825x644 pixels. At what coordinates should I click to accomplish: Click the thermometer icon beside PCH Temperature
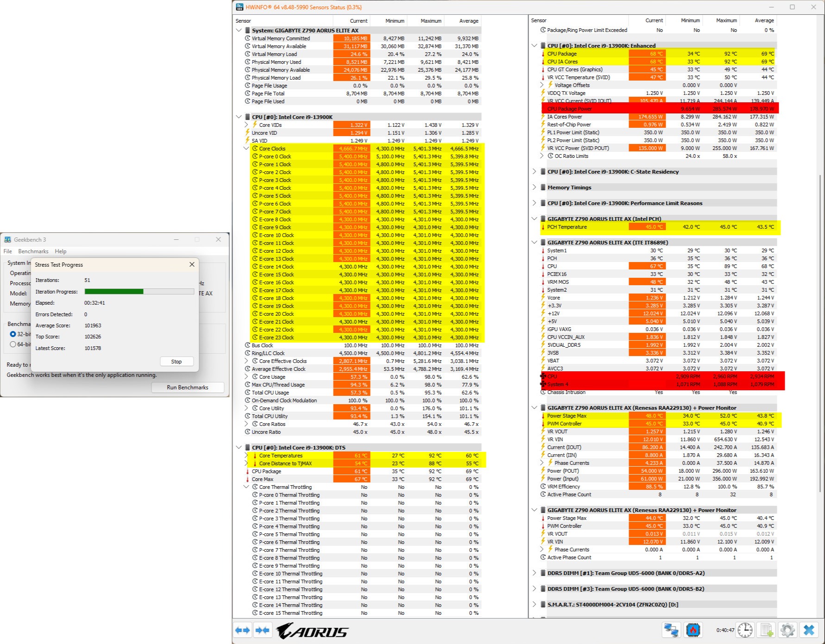click(x=543, y=227)
